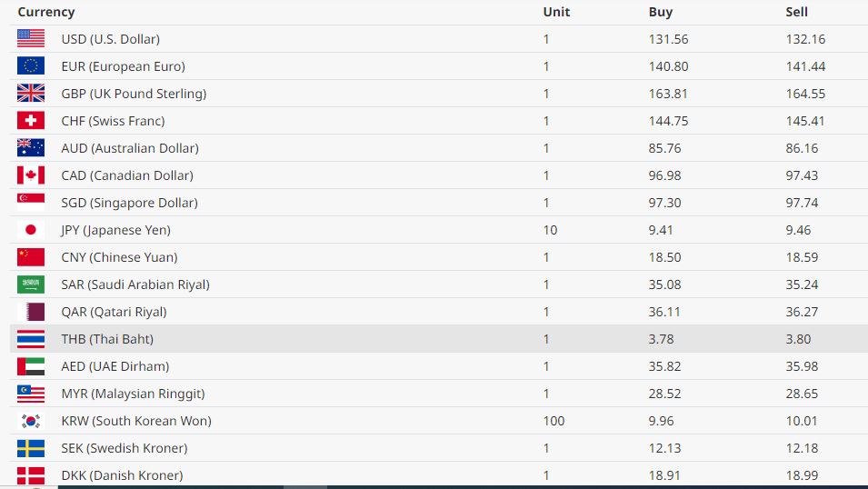Click the Sell column header

pyautogui.click(x=796, y=12)
